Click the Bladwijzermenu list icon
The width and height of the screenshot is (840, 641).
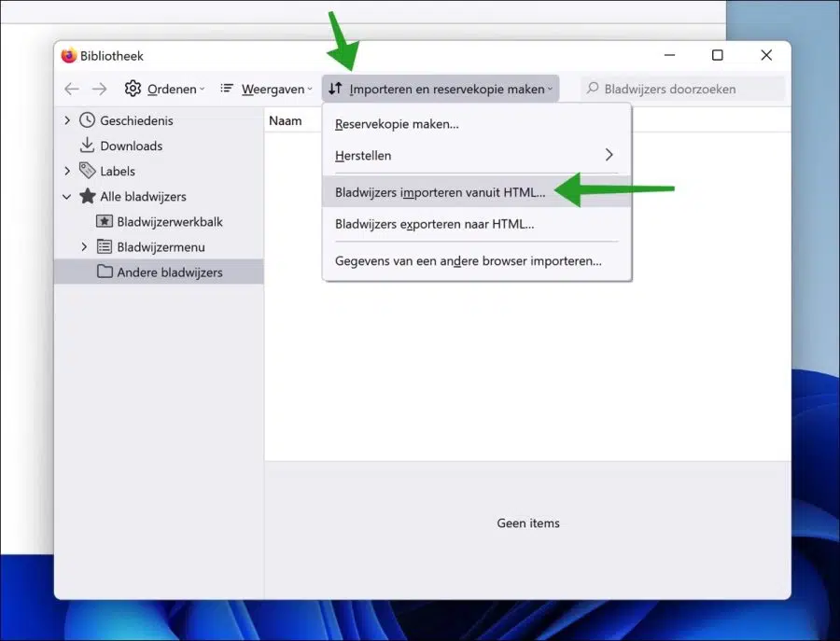pos(105,246)
